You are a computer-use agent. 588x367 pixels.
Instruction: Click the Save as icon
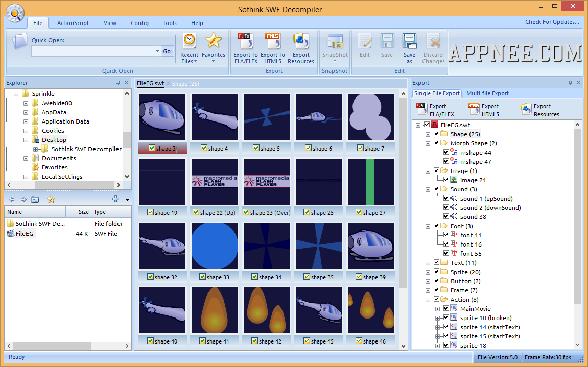coord(410,40)
